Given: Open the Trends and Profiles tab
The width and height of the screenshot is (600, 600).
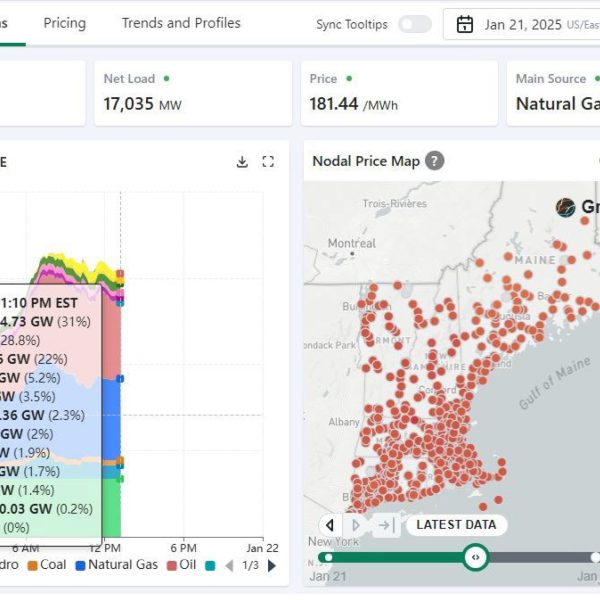Looking at the screenshot, I should [181, 23].
